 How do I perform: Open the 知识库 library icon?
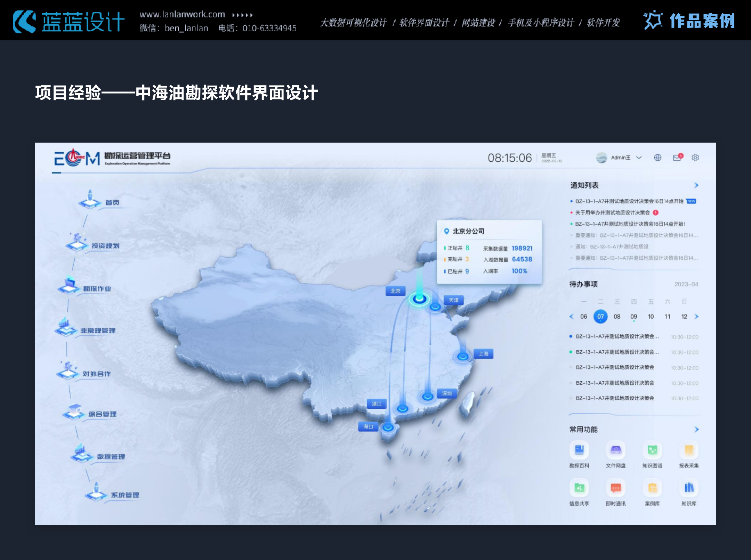[x=689, y=488]
